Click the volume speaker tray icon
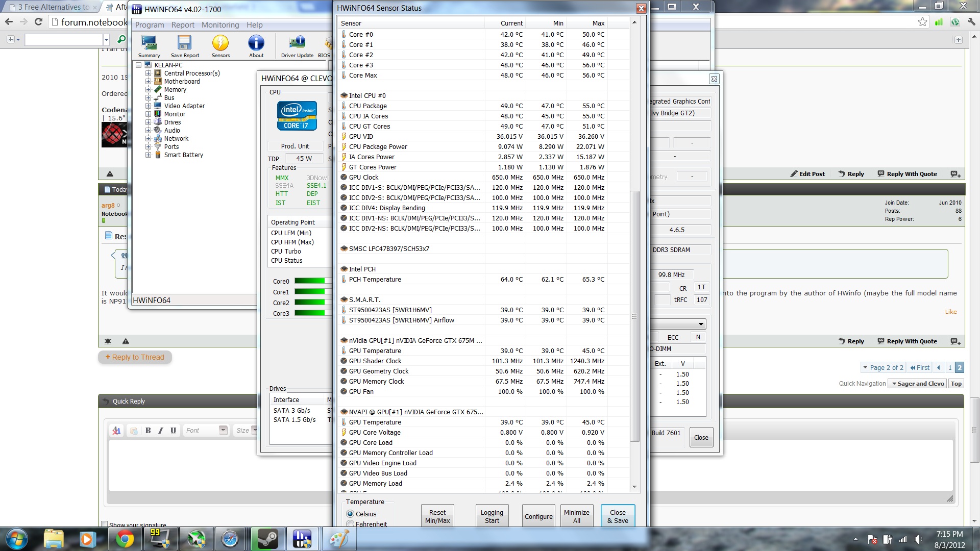The image size is (980, 551). point(918,539)
